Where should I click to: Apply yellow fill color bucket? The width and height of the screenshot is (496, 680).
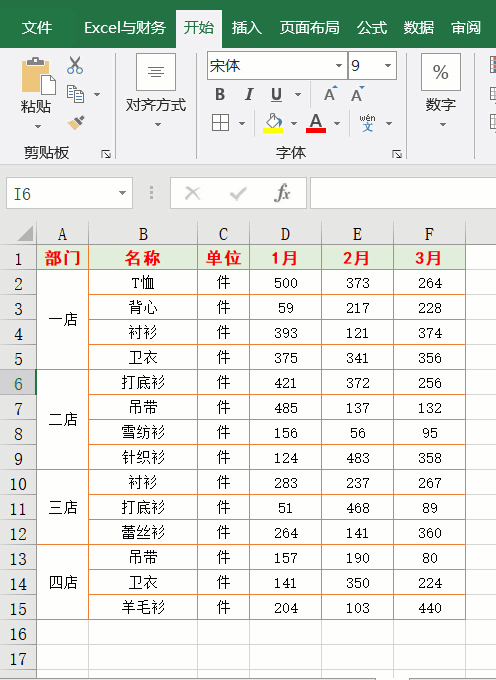point(273,123)
